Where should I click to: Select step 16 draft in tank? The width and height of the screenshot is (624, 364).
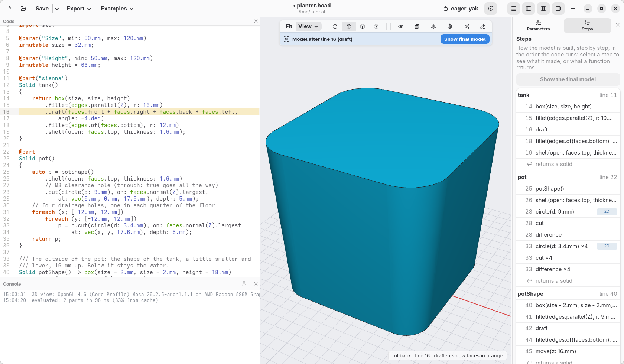568,130
